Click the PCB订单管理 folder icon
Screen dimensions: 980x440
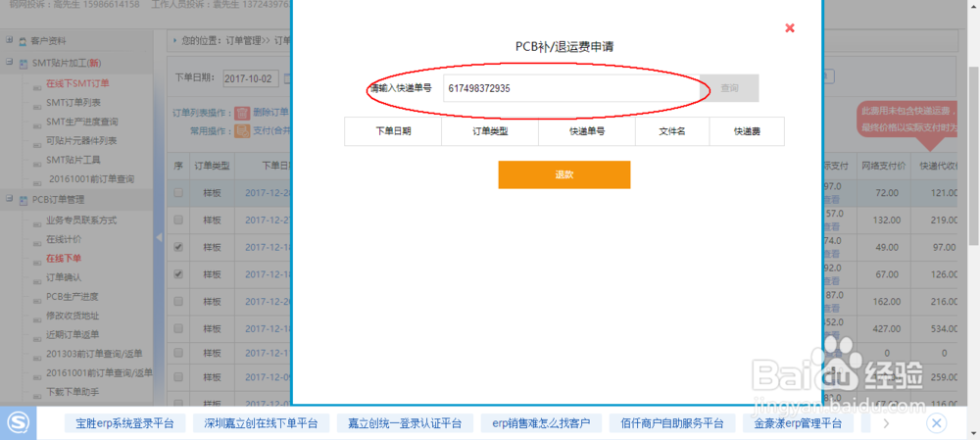pos(23,200)
